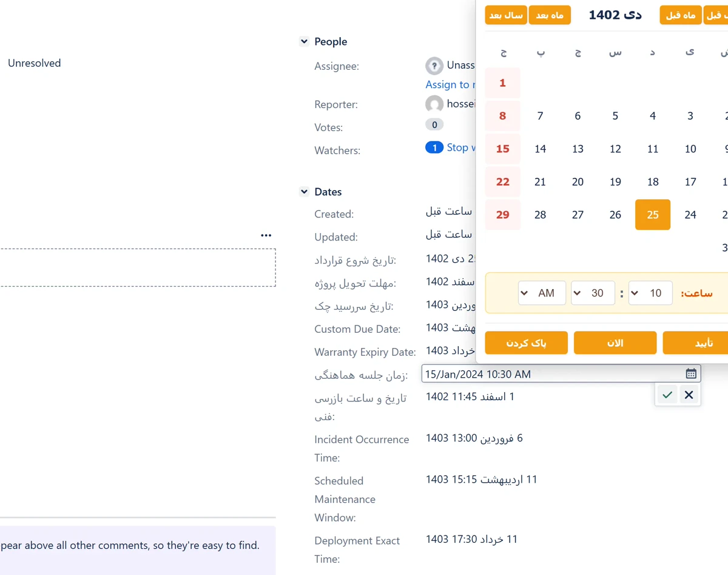Go to next year with سال بعد
Image resolution: width=728 pixels, height=575 pixels.
pos(505,15)
